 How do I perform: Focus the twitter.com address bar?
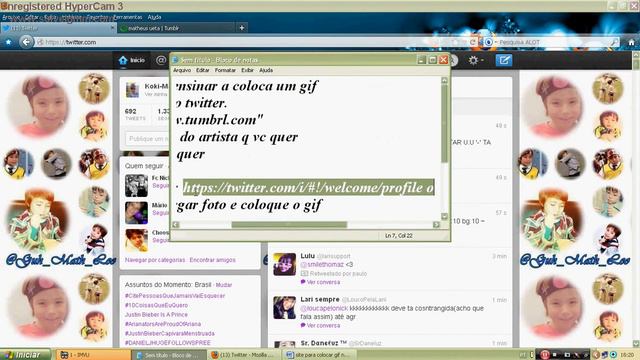pos(245,42)
